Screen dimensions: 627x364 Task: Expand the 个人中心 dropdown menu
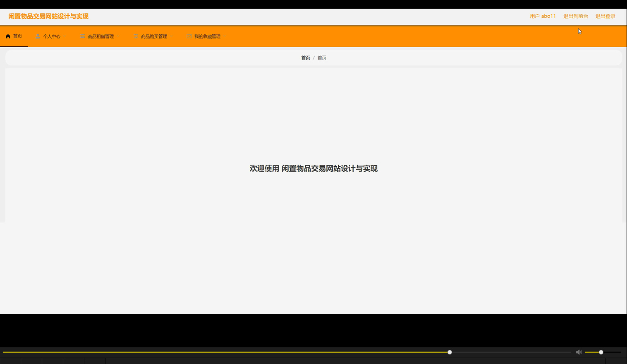51,36
